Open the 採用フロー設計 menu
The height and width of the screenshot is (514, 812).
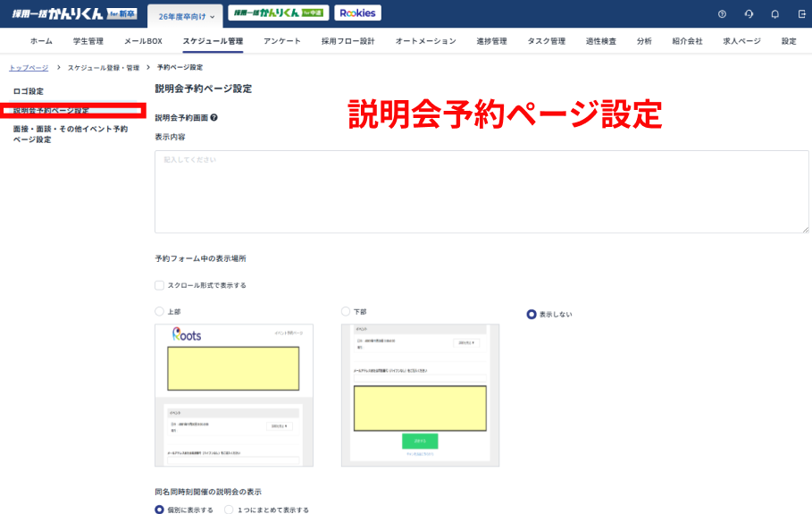pos(348,41)
